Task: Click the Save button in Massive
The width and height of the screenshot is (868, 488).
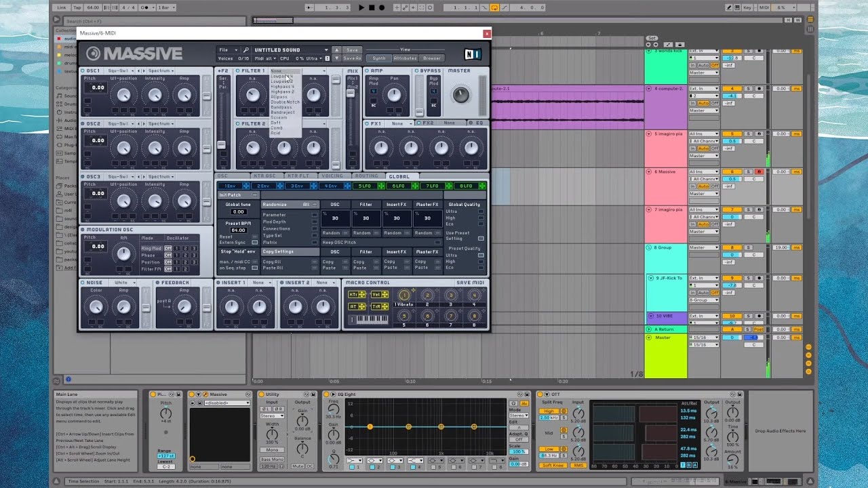Action: point(352,50)
